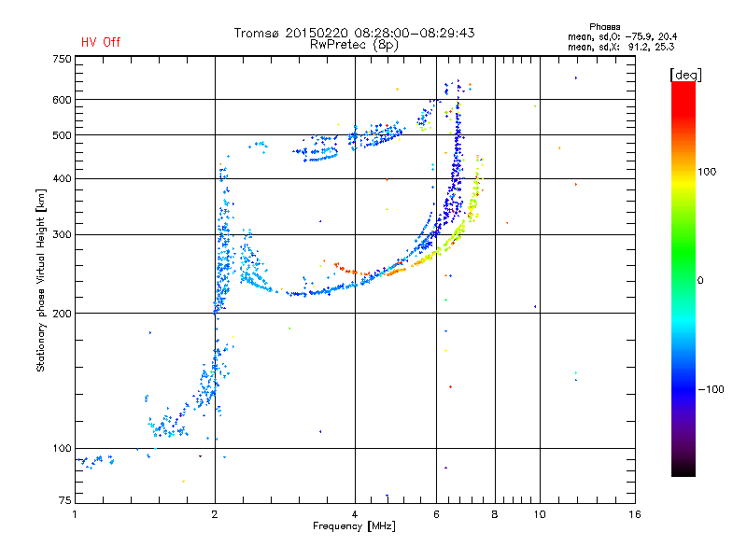
Task: Click the '[deg]' colorbar unit label
Action: coord(685,75)
